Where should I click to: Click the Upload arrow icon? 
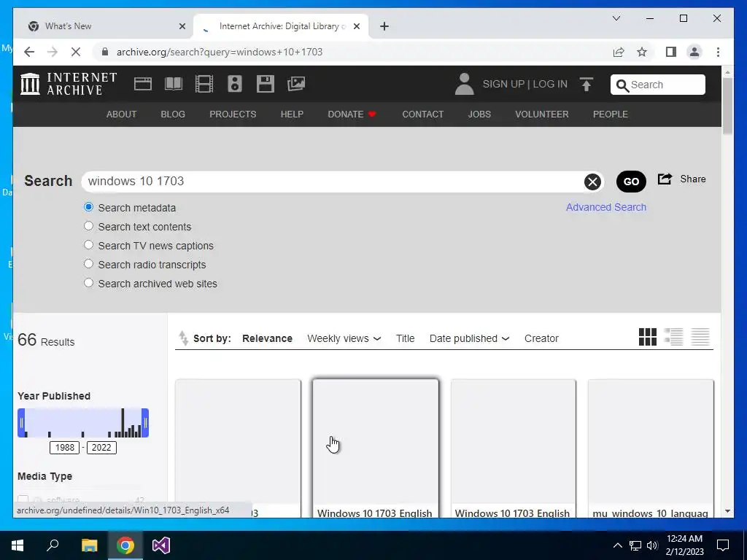[587, 85]
